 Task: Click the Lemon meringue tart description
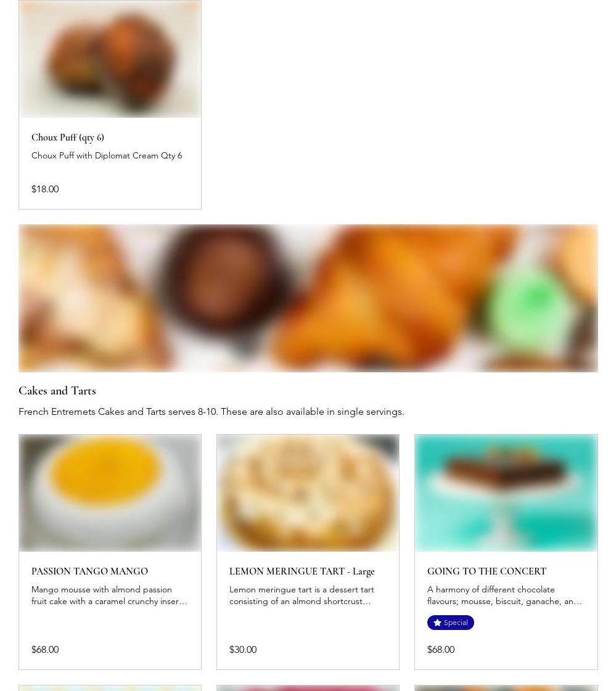[302, 595]
